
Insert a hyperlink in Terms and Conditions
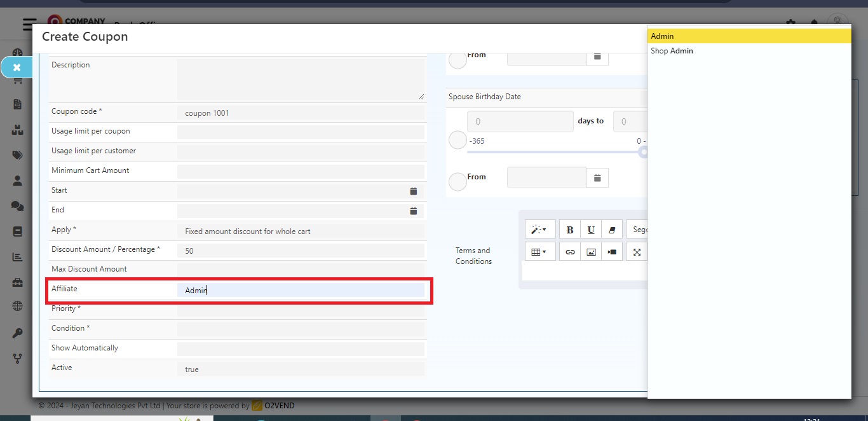569,251
